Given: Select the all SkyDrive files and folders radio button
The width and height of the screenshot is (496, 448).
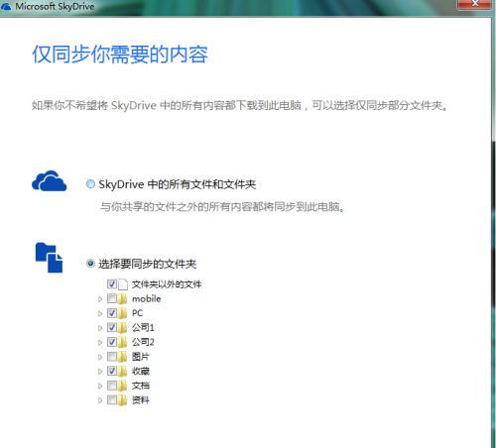Looking at the screenshot, I should click(90, 184).
